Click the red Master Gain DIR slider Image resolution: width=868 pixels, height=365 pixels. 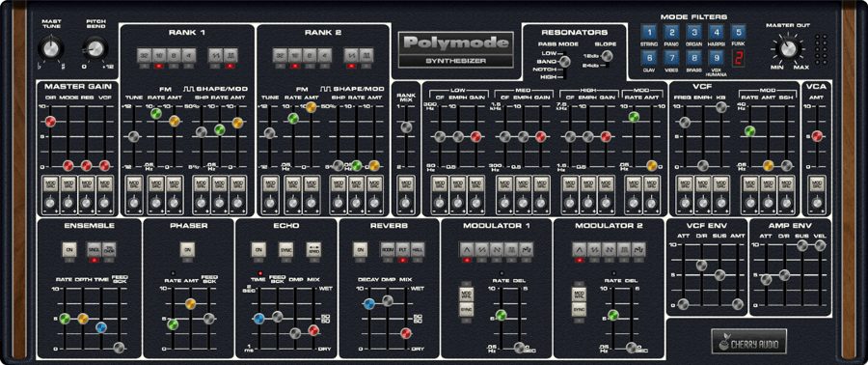point(50,121)
